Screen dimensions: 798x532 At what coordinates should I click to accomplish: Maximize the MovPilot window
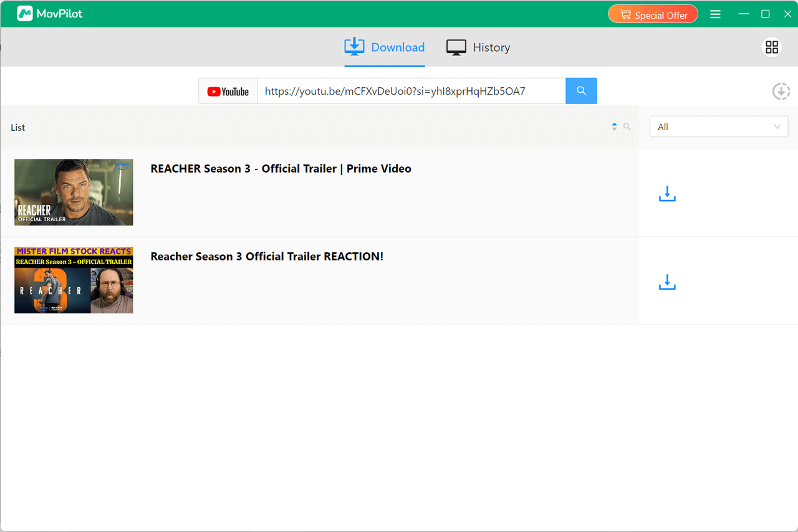(766, 14)
